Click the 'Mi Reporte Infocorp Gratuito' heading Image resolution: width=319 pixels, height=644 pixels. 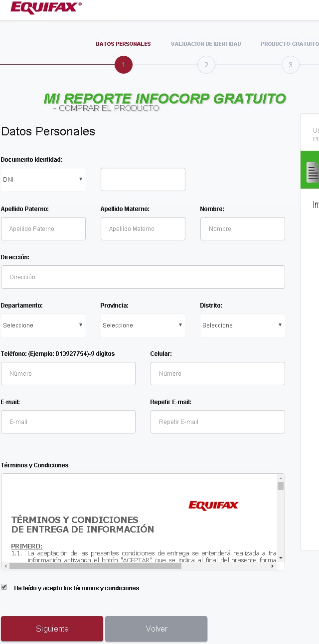pos(165,99)
